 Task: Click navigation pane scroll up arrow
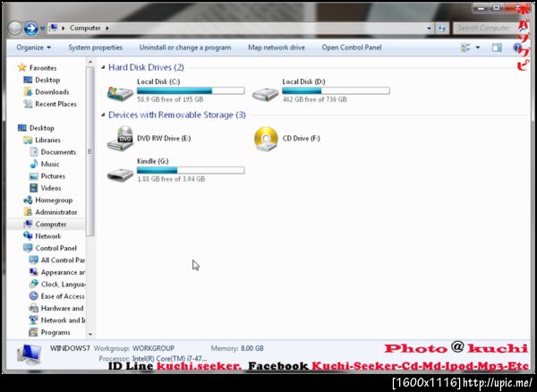coord(90,63)
